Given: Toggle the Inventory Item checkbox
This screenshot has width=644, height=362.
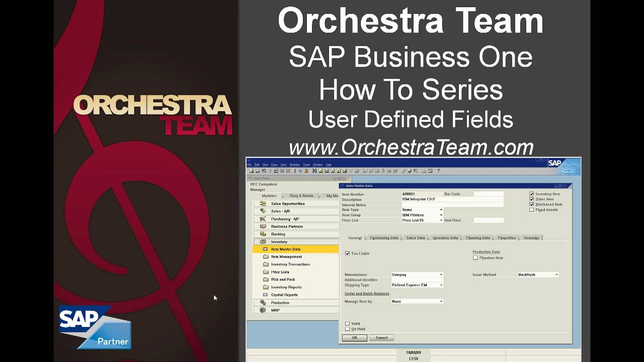Looking at the screenshot, I should tap(531, 194).
